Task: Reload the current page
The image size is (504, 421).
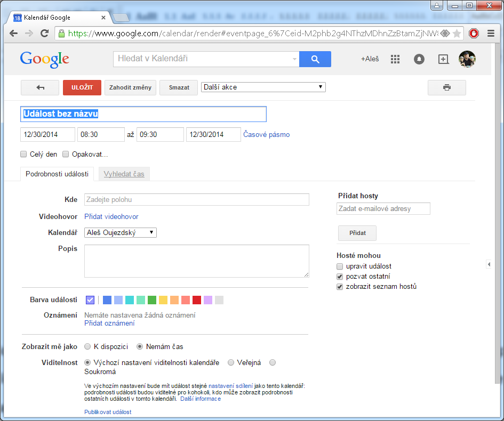Action: 44,33
